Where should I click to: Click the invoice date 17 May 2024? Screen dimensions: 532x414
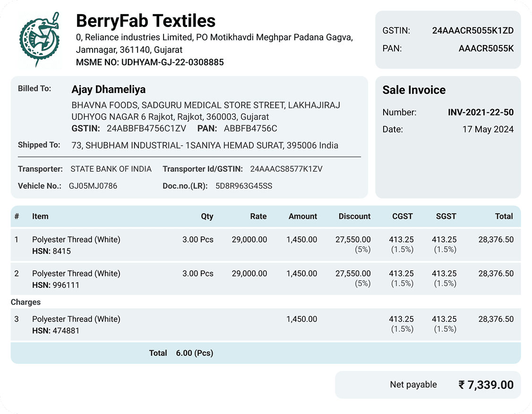488,129
